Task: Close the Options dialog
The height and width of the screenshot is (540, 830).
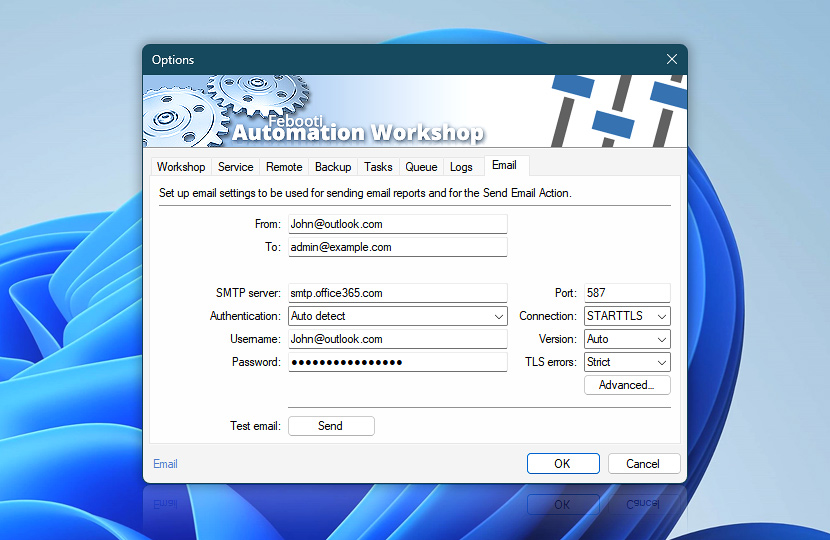Action: (x=671, y=59)
